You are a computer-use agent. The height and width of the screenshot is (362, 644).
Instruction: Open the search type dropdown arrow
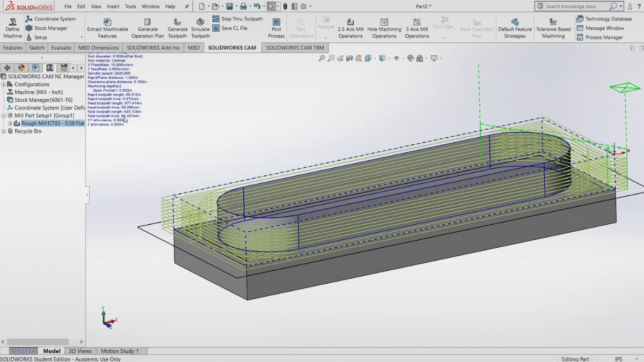pos(621,6)
